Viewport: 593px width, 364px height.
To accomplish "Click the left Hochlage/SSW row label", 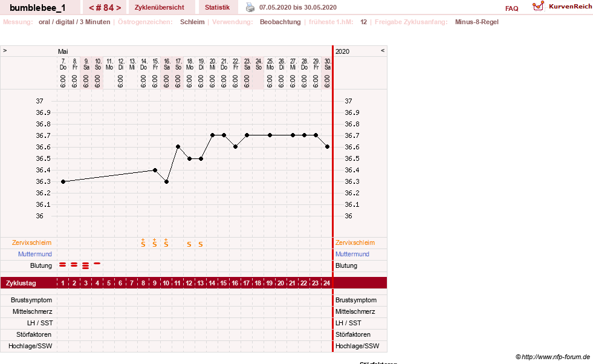I will (30, 346).
